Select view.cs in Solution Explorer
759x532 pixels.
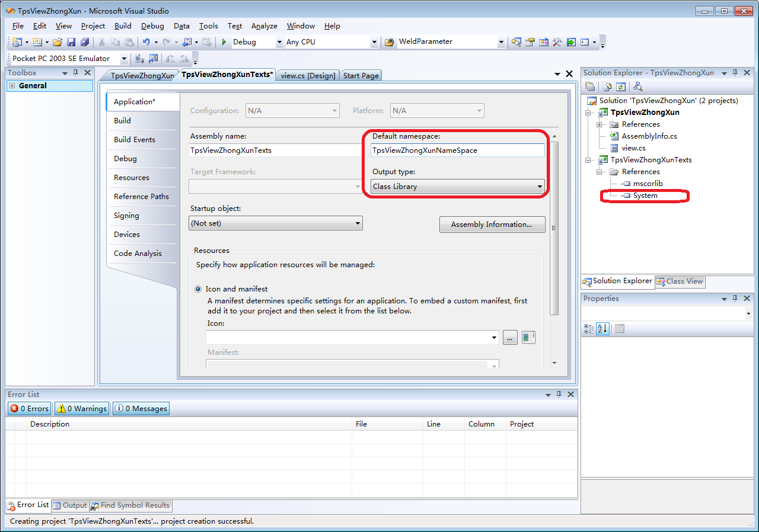(633, 148)
